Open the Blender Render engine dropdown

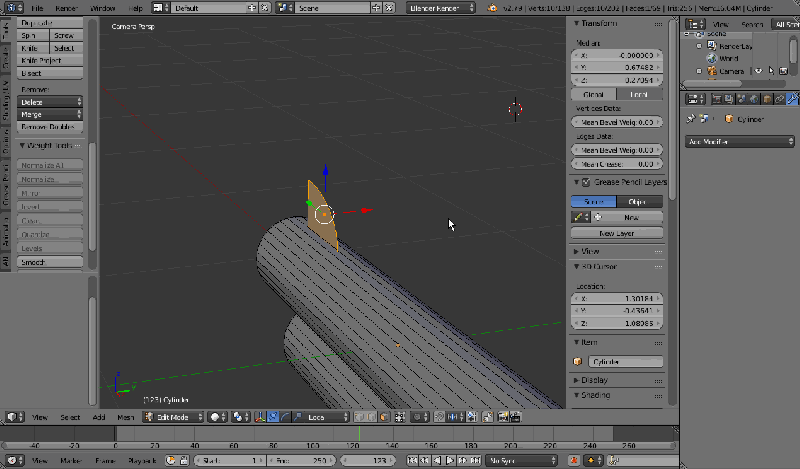coord(441,8)
